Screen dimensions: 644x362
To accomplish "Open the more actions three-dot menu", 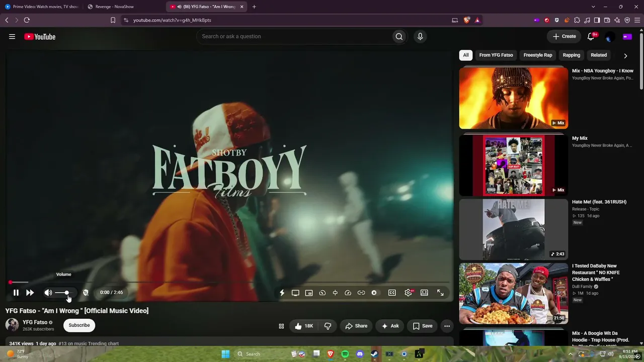I will coord(447,326).
